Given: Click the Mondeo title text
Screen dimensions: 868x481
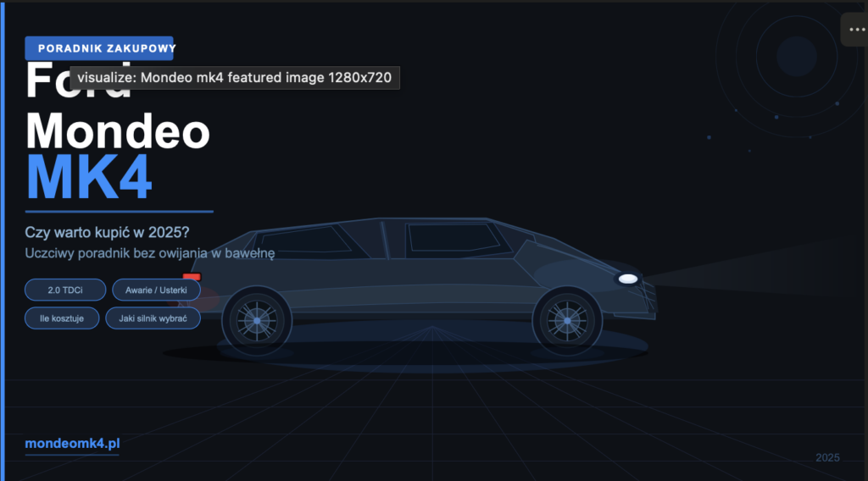Looking at the screenshot, I should (118, 131).
